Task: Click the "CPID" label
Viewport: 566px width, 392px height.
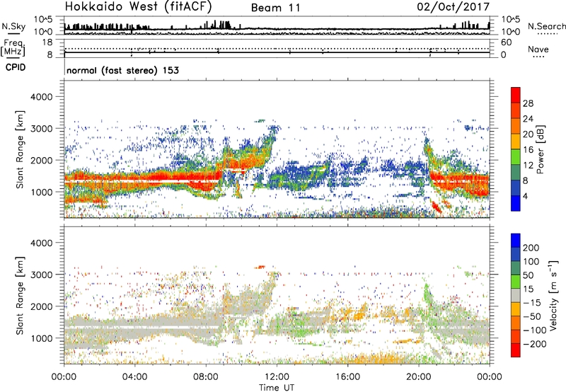Action: click(16, 67)
